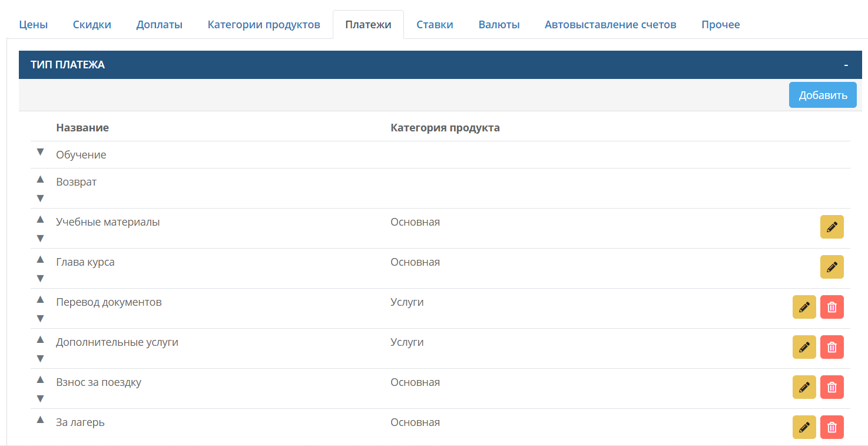Open the Цены tab
Viewport: 868px width, 446px height.
point(33,25)
